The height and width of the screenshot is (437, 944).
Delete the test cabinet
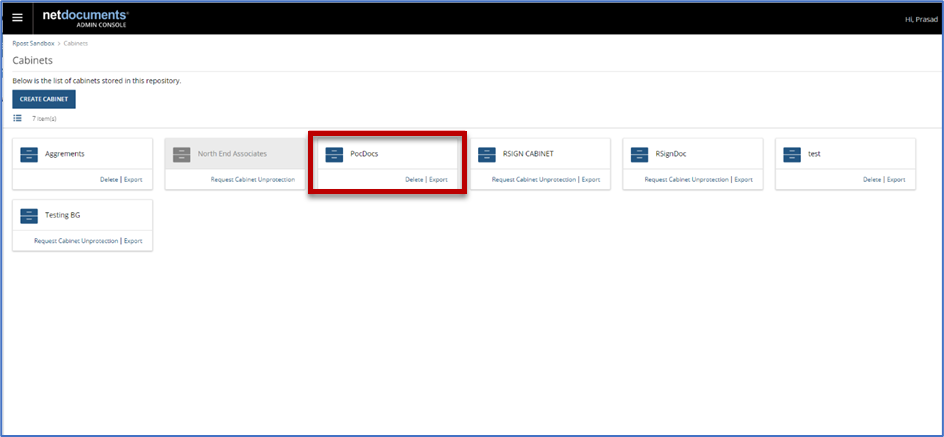pyautogui.click(x=872, y=180)
